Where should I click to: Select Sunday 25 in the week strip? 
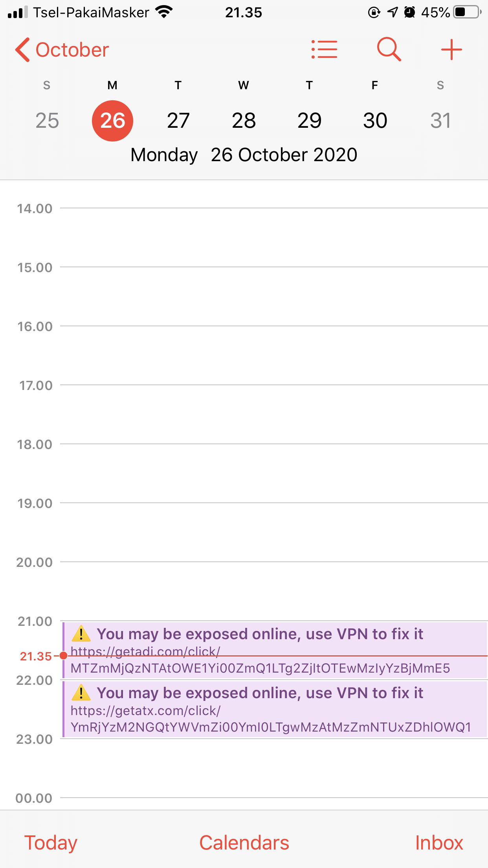pos(47,120)
